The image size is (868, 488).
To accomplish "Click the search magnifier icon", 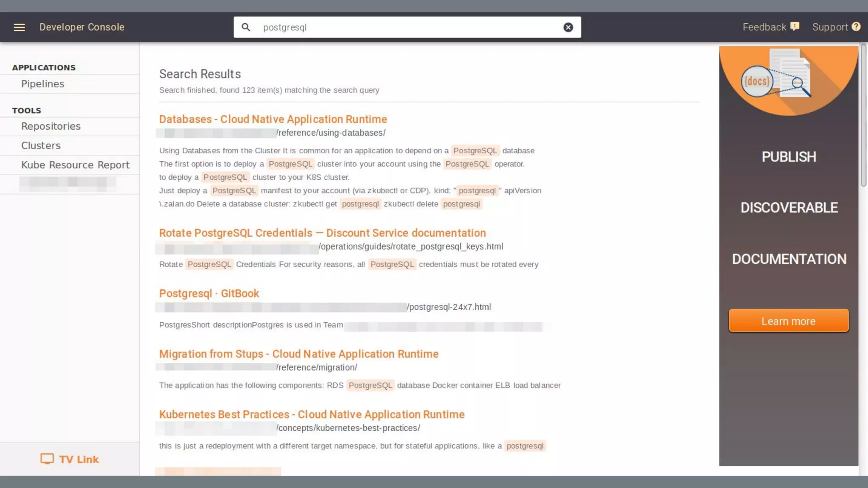I will coord(246,27).
